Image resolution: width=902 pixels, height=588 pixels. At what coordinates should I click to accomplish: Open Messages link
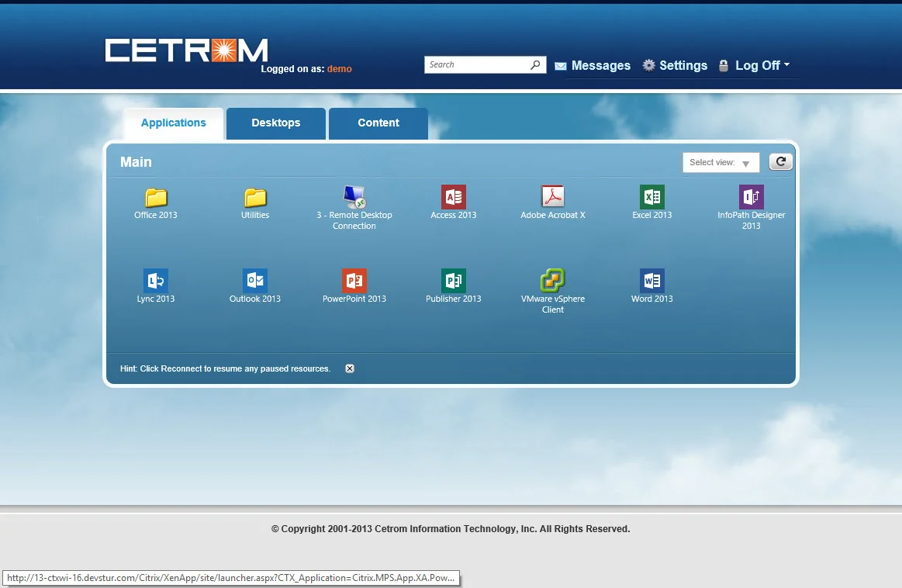tap(593, 66)
